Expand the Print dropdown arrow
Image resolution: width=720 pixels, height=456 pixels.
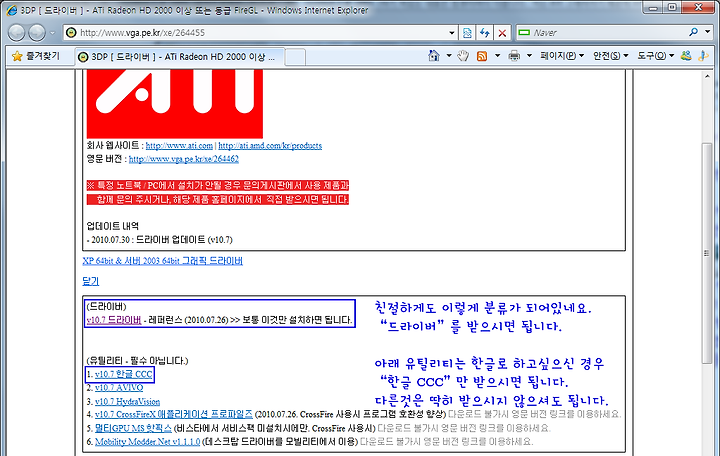tap(529, 56)
